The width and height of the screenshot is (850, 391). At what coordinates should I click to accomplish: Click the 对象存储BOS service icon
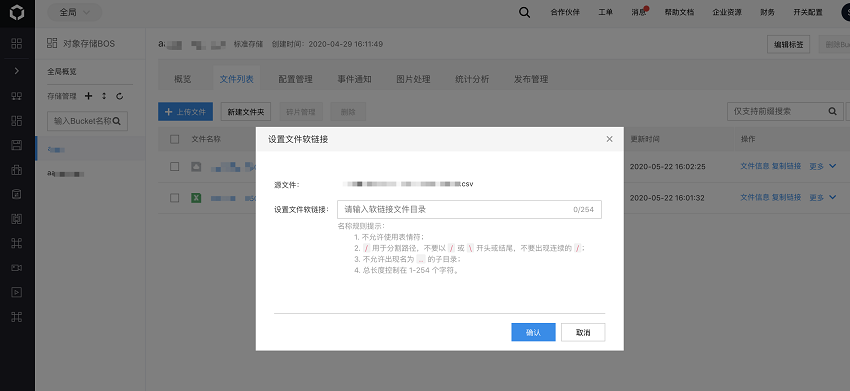[x=52, y=43]
